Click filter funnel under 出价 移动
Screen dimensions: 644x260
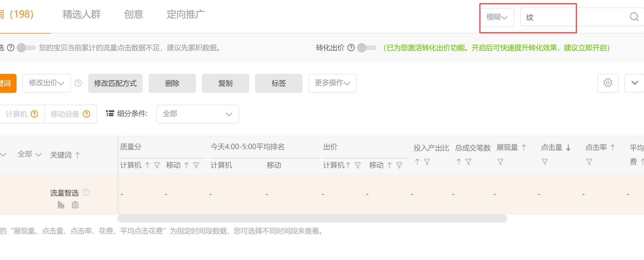(x=399, y=165)
